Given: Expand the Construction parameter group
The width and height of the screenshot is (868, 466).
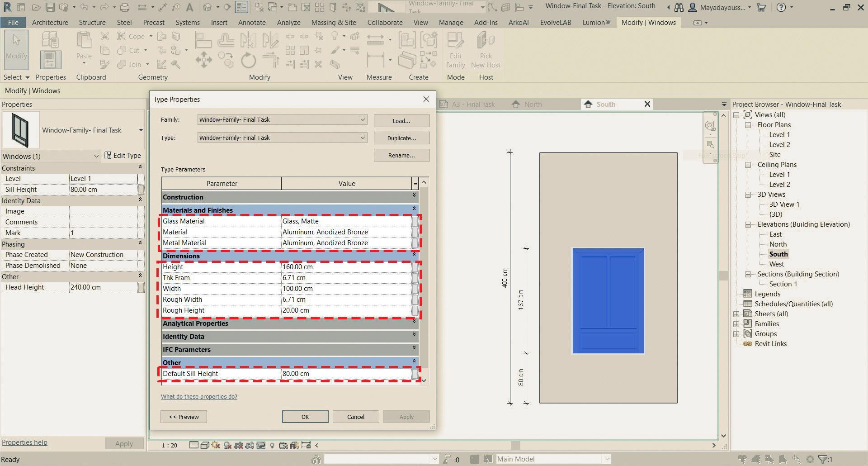Looking at the screenshot, I should [x=414, y=196].
